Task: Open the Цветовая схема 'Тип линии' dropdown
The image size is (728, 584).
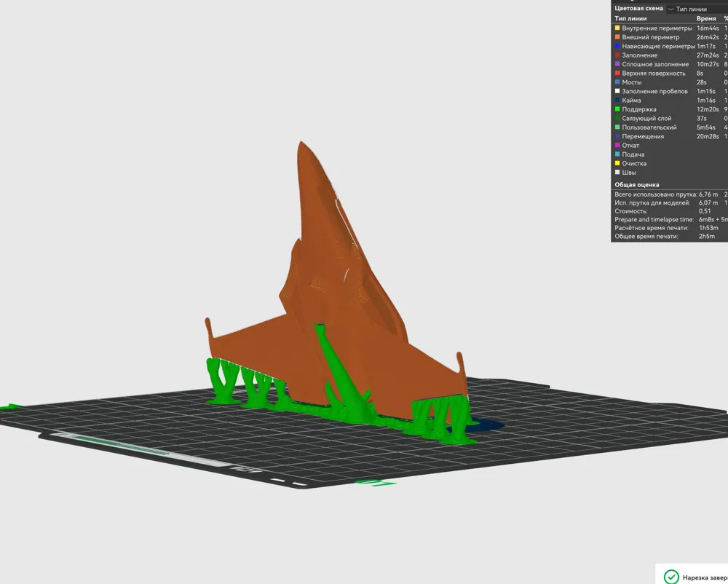Action: pos(697,9)
